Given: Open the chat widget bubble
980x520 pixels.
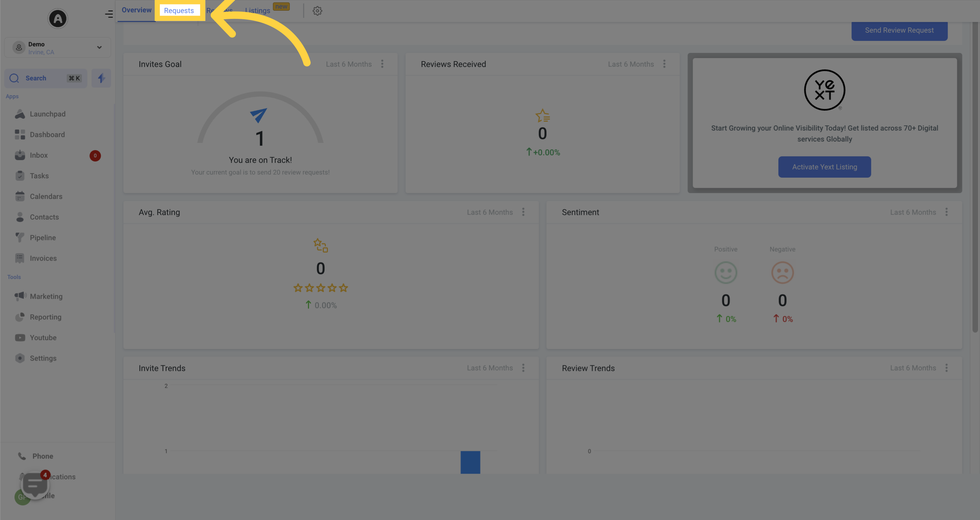Looking at the screenshot, I should pyautogui.click(x=35, y=485).
